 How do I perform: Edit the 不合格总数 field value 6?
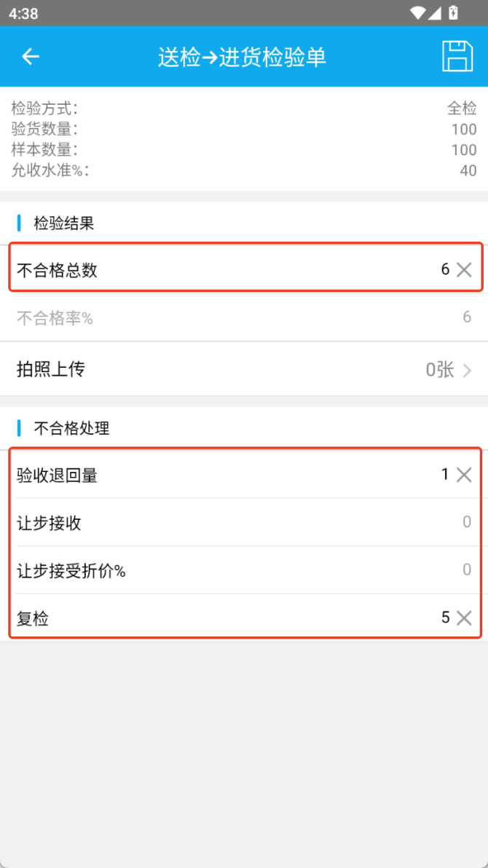[x=444, y=269]
